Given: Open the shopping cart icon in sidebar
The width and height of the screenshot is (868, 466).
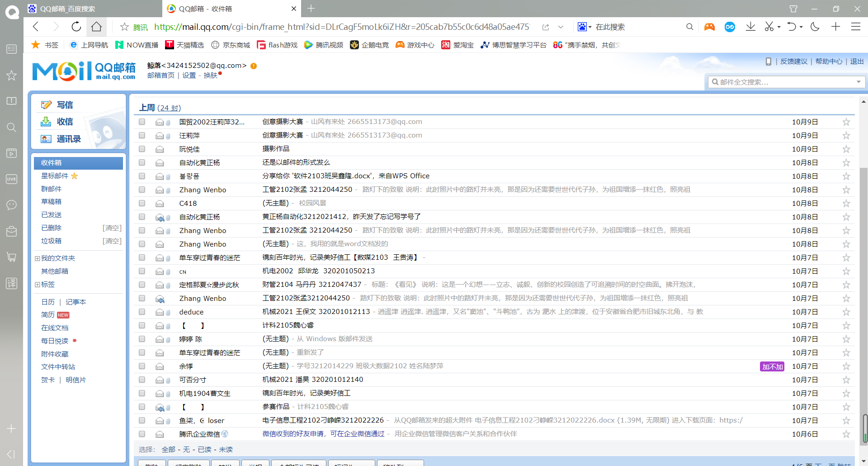Looking at the screenshot, I should 11,257.
